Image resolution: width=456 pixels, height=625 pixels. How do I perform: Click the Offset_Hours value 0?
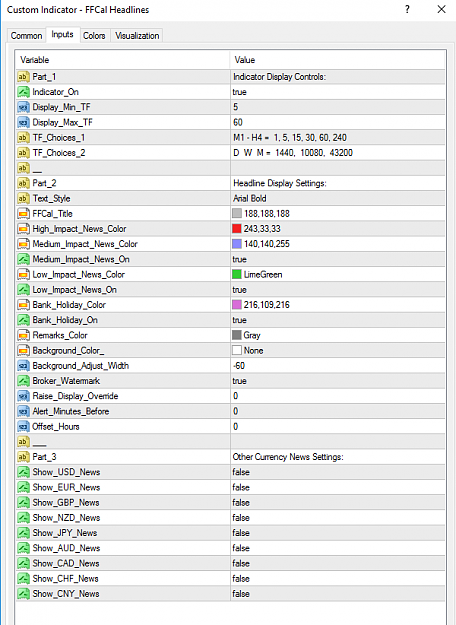point(236,426)
